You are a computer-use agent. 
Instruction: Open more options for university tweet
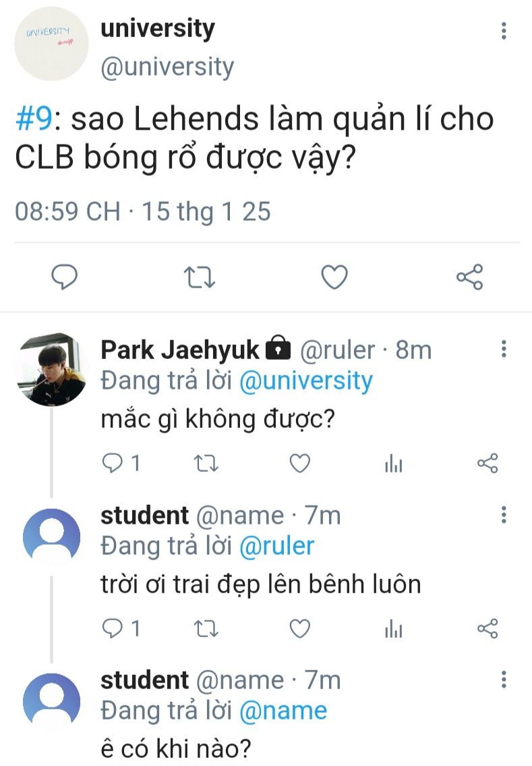[x=504, y=31]
